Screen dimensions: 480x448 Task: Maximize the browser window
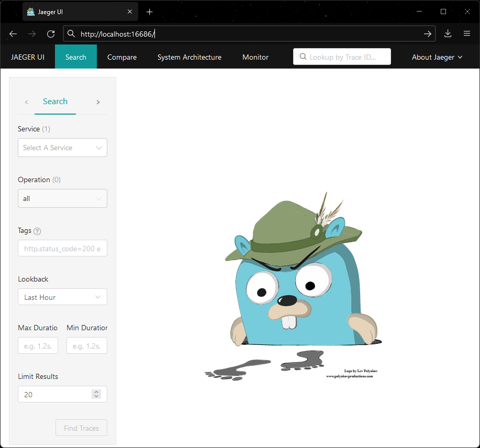(x=443, y=12)
